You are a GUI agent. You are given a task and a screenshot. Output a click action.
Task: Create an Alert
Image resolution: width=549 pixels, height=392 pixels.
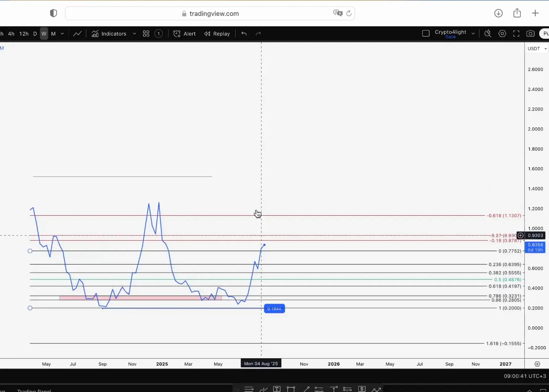(x=184, y=34)
